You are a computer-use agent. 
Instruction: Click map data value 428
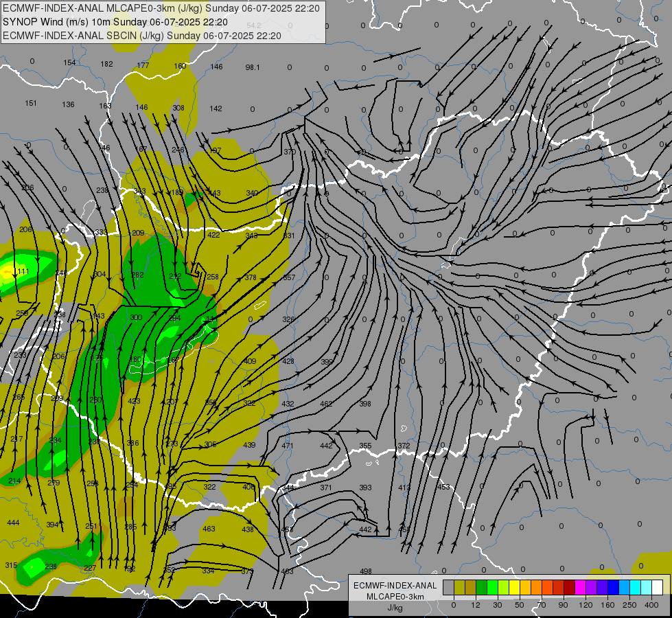[x=288, y=362]
